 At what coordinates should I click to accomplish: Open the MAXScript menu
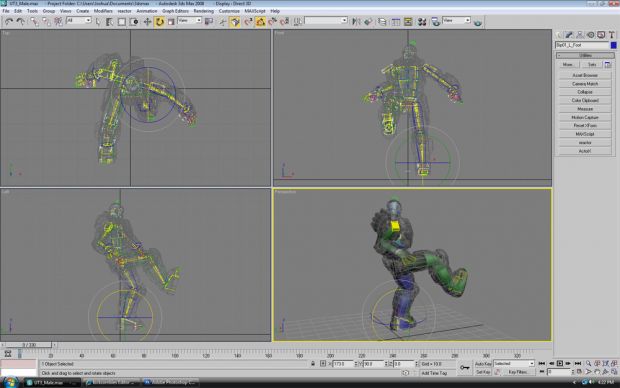(255, 11)
